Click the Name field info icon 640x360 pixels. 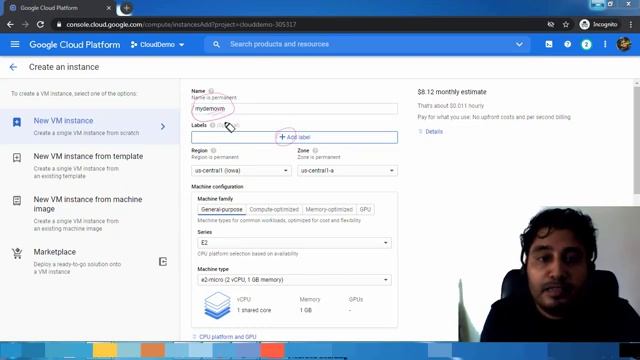coord(211,91)
